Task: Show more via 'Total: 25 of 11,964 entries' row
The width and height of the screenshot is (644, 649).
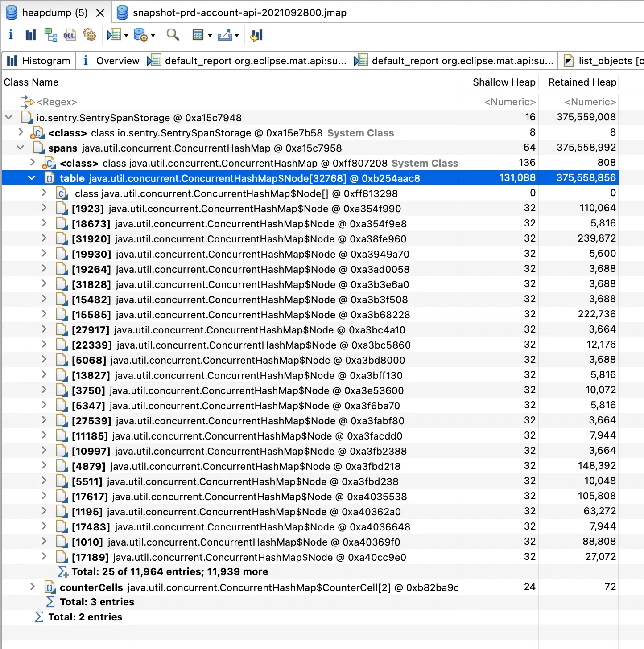Action: coord(170,572)
